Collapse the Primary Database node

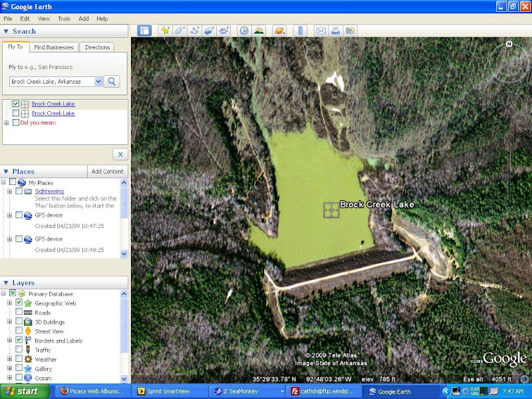(3, 293)
